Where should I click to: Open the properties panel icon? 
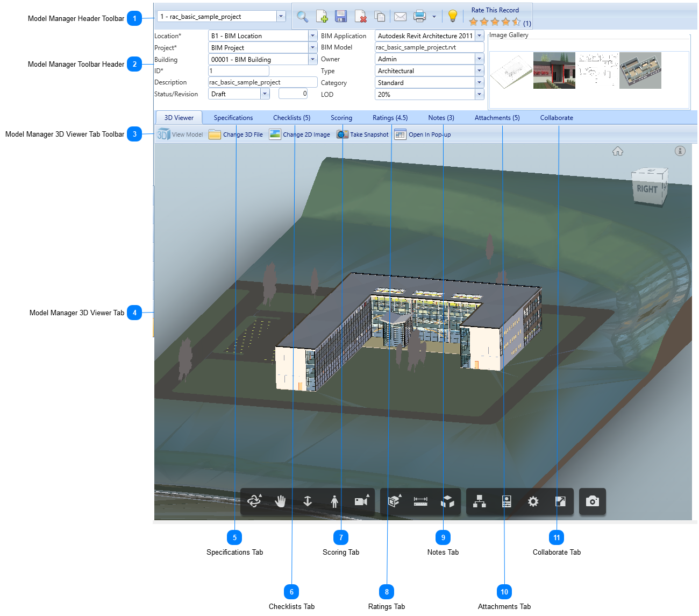point(507,501)
